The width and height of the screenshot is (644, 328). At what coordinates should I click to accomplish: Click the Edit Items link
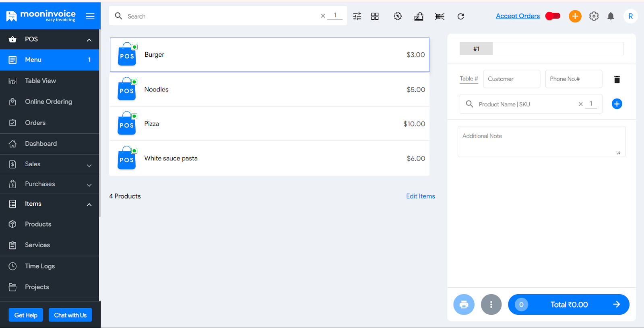coord(420,196)
